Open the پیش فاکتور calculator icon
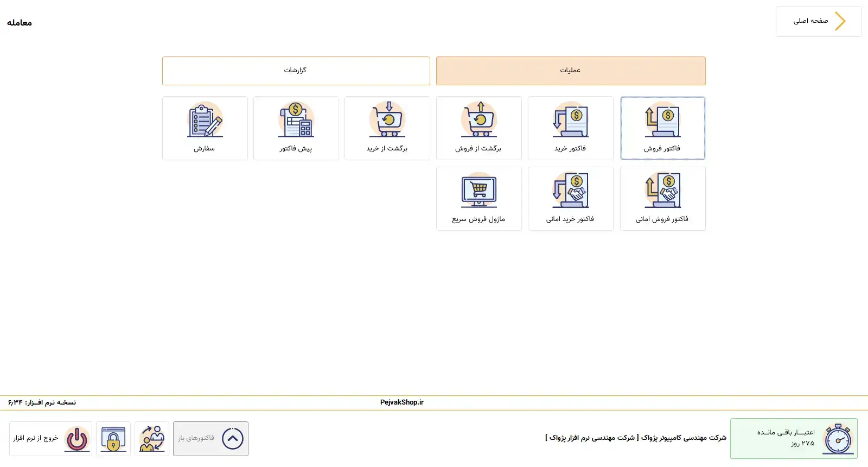868x467 pixels. coord(296,121)
